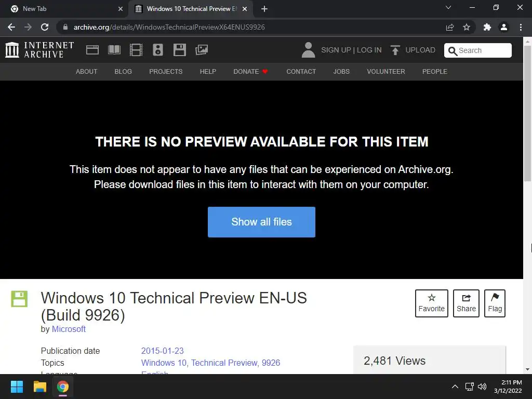The height and width of the screenshot is (399, 532).
Task: Click the scrollbar down arrow
Action: click(528, 369)
